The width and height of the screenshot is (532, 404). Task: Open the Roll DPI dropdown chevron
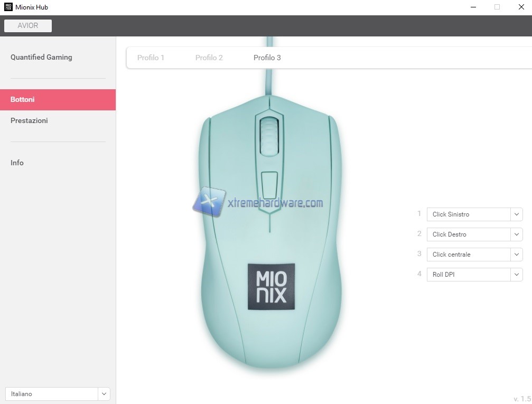pos(516,275)
